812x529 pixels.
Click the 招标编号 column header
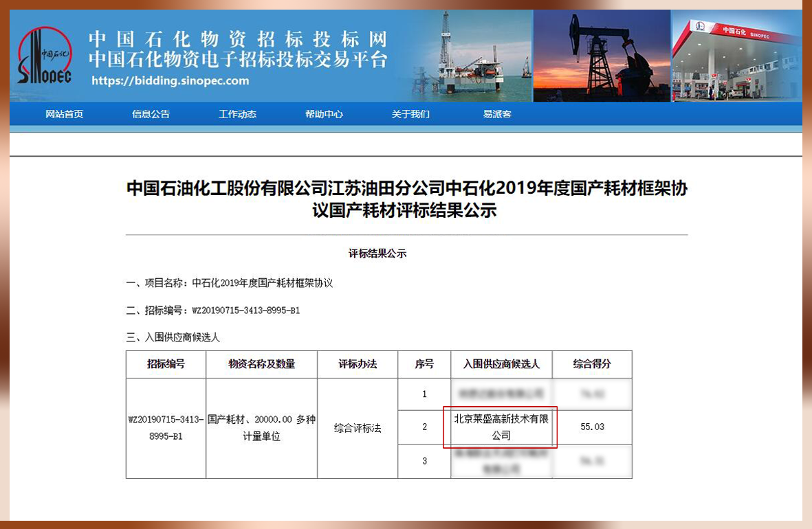tap(166, 364)
